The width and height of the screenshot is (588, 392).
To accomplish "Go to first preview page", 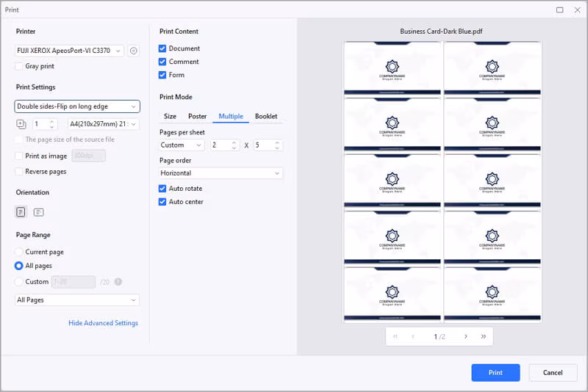I will click(x=395, y=336).
